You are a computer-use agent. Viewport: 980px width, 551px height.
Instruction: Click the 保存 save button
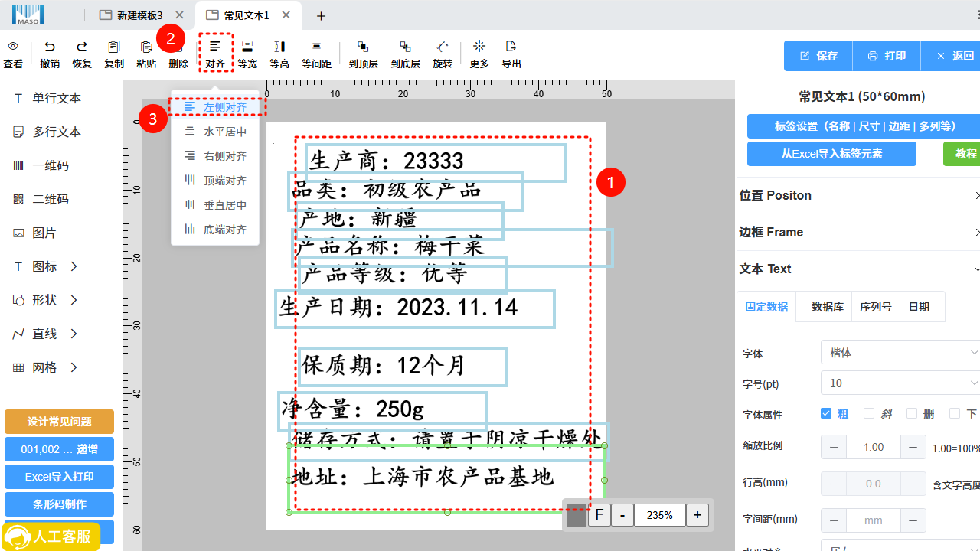click(818, 56)
